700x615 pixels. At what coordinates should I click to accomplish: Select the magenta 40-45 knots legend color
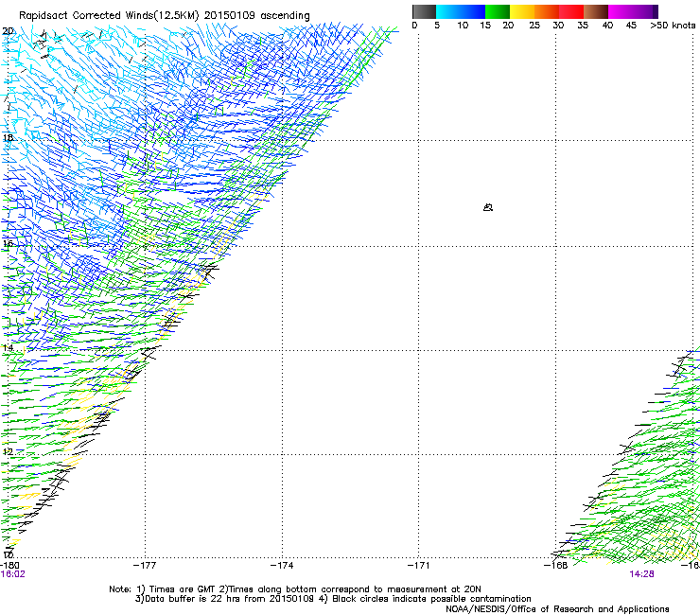point(621,11)
